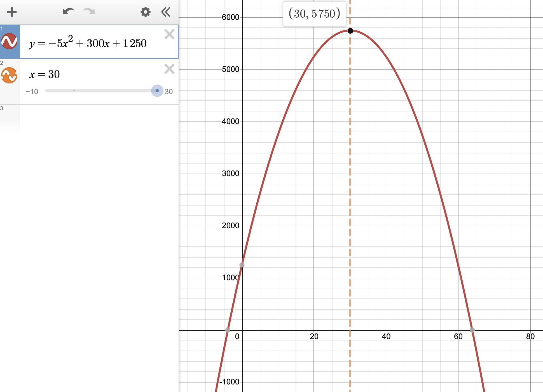Click the slider thumb for x

[157, 91]
